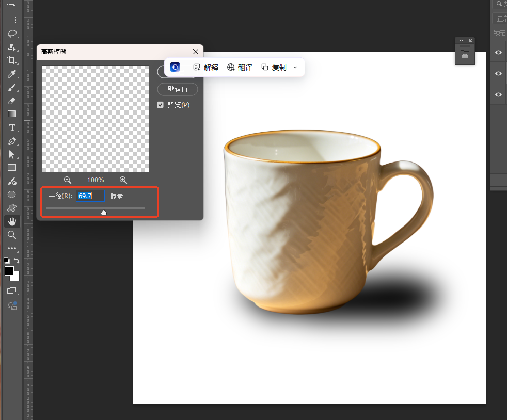Select the Hand tool
507x420 pixels.
coord(12,221)
